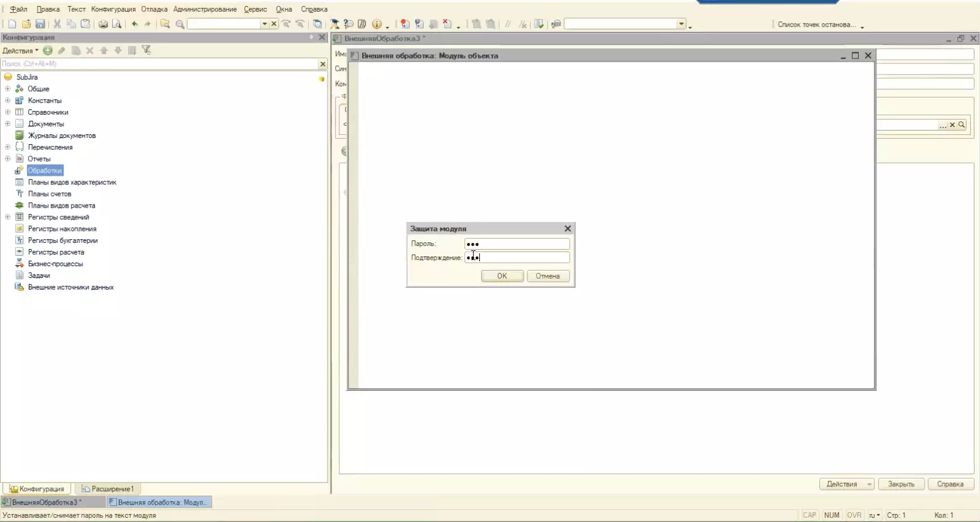Expand the Перечисления tree node

tap(7, 147)
